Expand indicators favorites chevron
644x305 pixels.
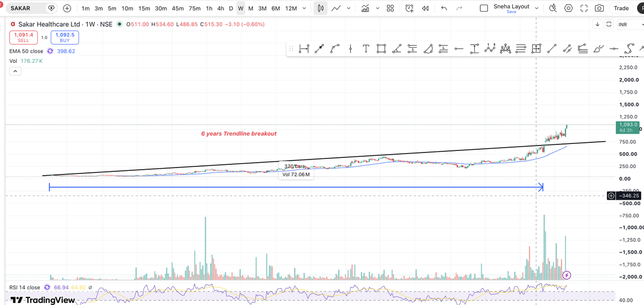(x=378, y=8)
